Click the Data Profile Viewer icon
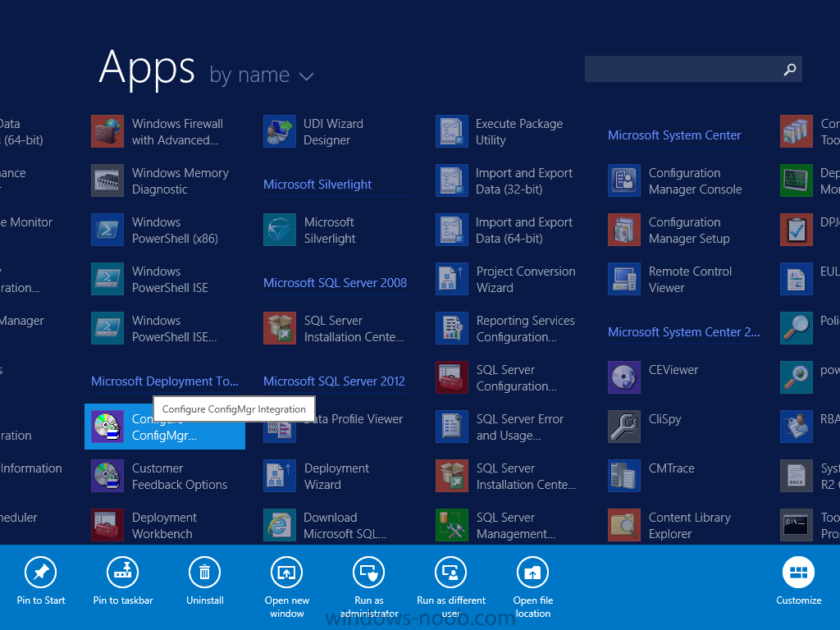840x630 pixels. pos(280,429)
